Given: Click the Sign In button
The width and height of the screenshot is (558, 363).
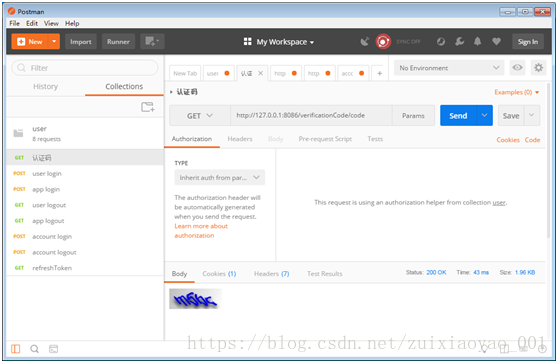Looking at the screenshot, I should pyautogui.click(x=528, y=42).
